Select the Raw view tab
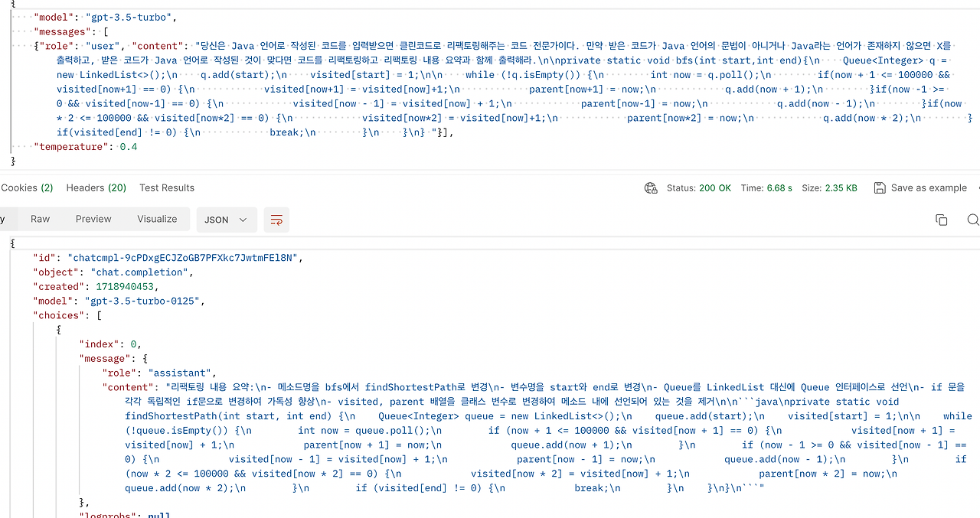 coord(40,219)
